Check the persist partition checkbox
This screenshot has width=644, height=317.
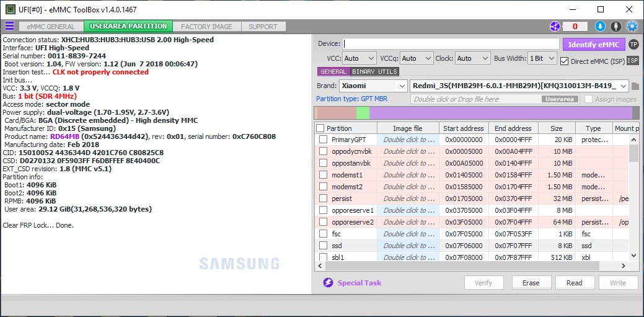323,199
